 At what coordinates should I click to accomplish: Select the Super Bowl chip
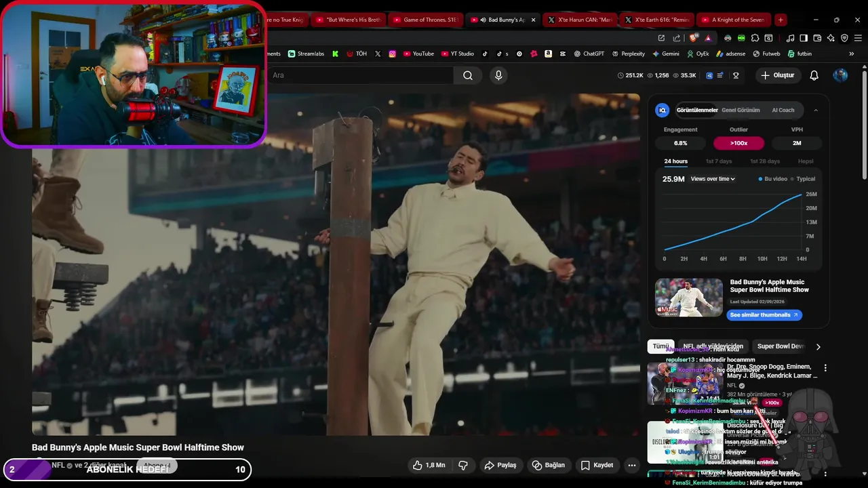[x=780, y=346]
